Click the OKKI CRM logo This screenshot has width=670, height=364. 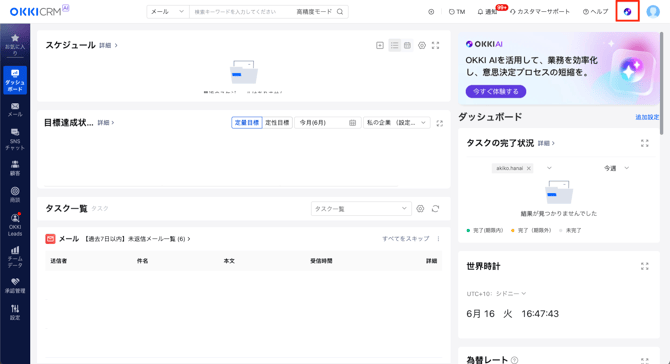click(40, 11)
